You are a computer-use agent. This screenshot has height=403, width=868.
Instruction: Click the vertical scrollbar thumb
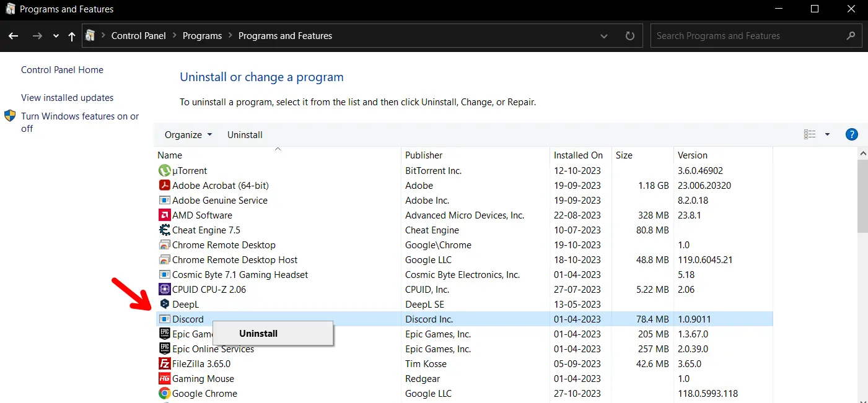tap(862, 195)
